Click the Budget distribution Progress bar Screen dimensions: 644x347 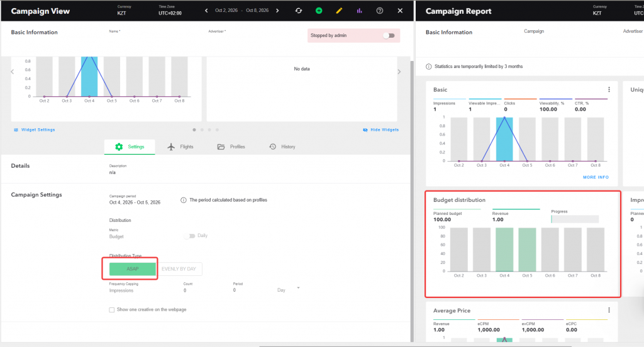click(x=575, y=219)
